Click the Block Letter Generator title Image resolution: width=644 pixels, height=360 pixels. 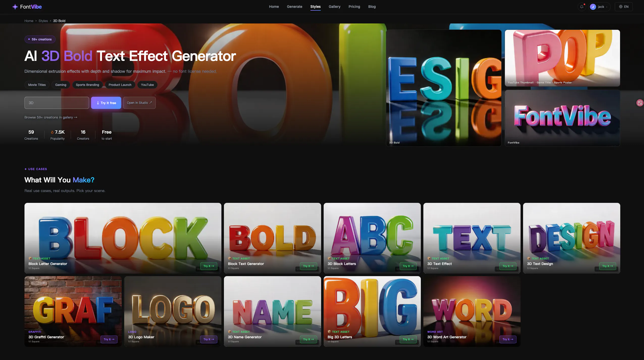[48, 264]
